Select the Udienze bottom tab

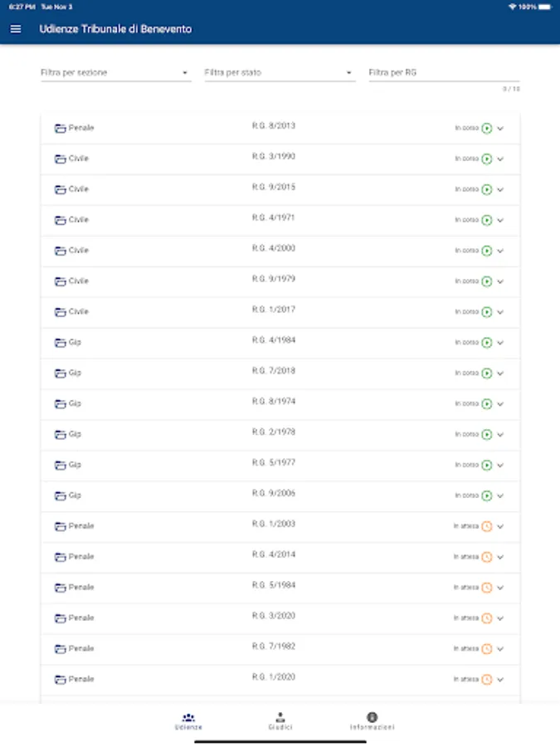pos(188,720)
